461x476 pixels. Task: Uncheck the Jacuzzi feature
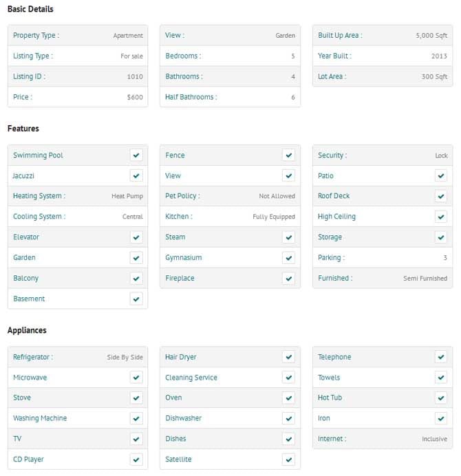(136, 176)
